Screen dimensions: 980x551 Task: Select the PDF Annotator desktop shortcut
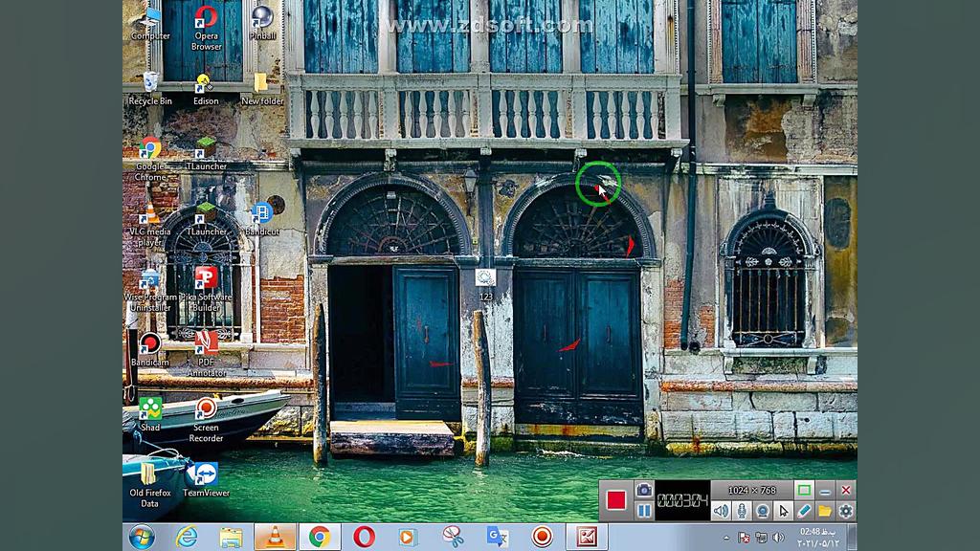[207, 354]
